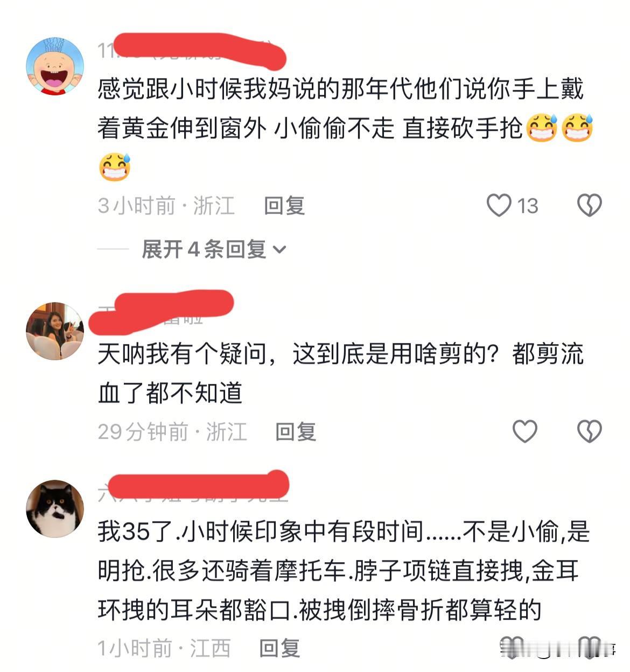Select the comment text beginning 我35了
The image size is (630, 672).
click(x=344, y=571)
